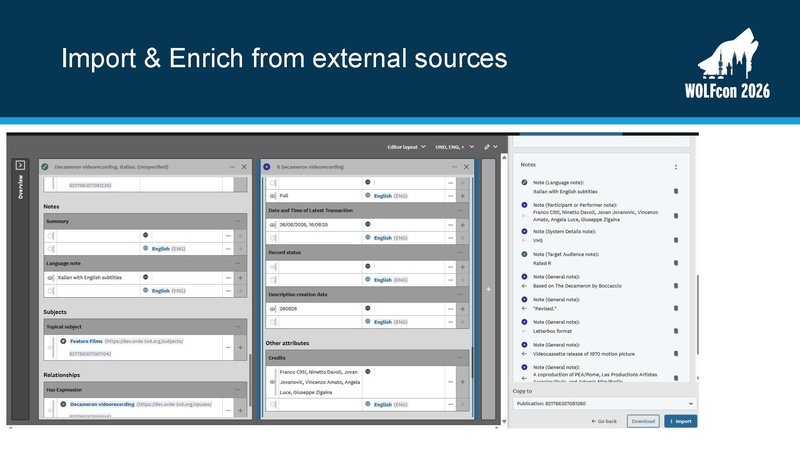Close the Il Decameron videorecording panel

pyautogui.click(x=466, y=167)
